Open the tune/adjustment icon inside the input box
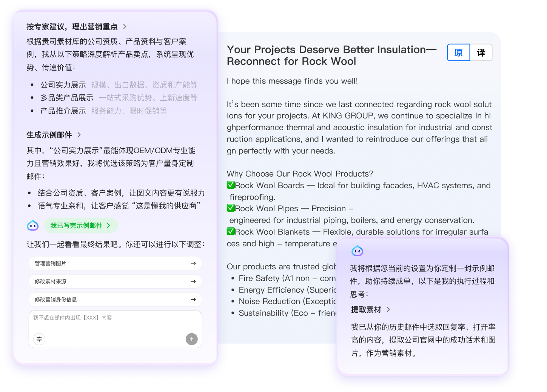This screenshot has height=392, width=547. pyautogui.click(x=39, y=339)
